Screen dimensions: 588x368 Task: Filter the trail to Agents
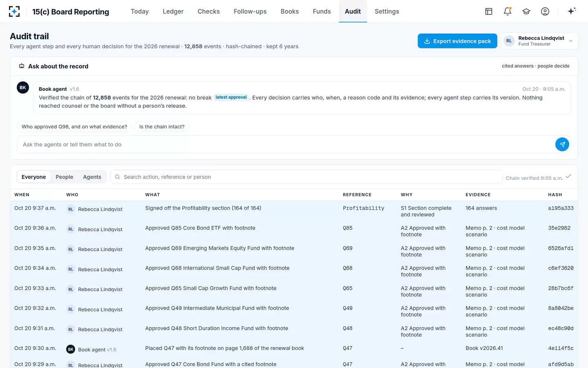92,177
